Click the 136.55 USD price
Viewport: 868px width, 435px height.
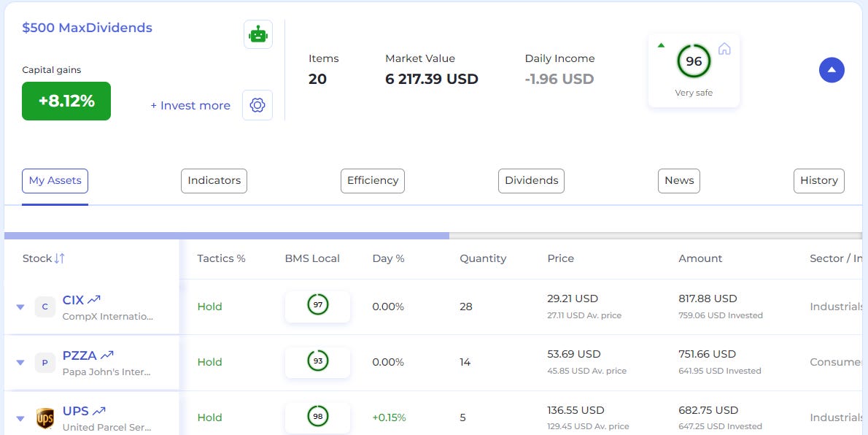(x=576, y=411)
